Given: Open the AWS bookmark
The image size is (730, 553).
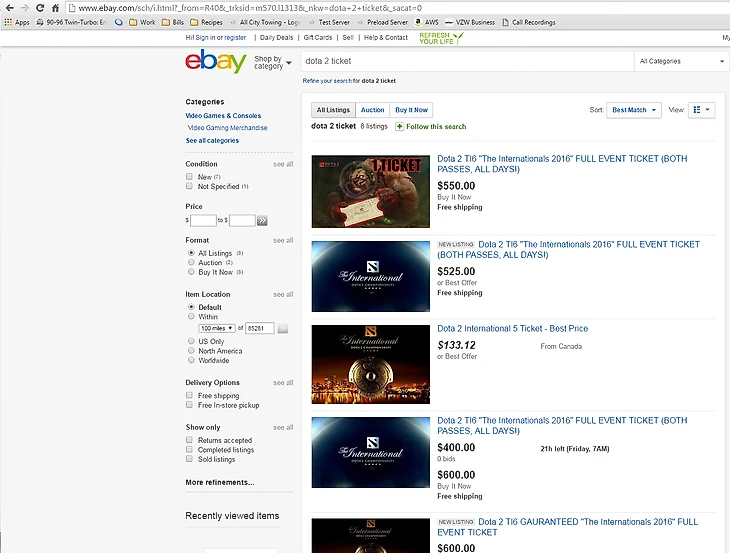Looking at the screenshot, I should (427, 22).
